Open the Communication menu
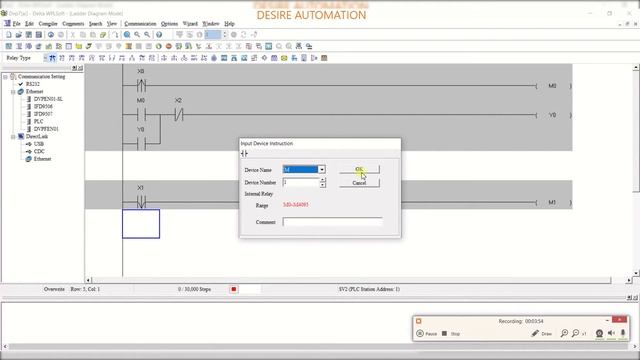The width and height of the screenshot is (640, 360). (140, 24)
